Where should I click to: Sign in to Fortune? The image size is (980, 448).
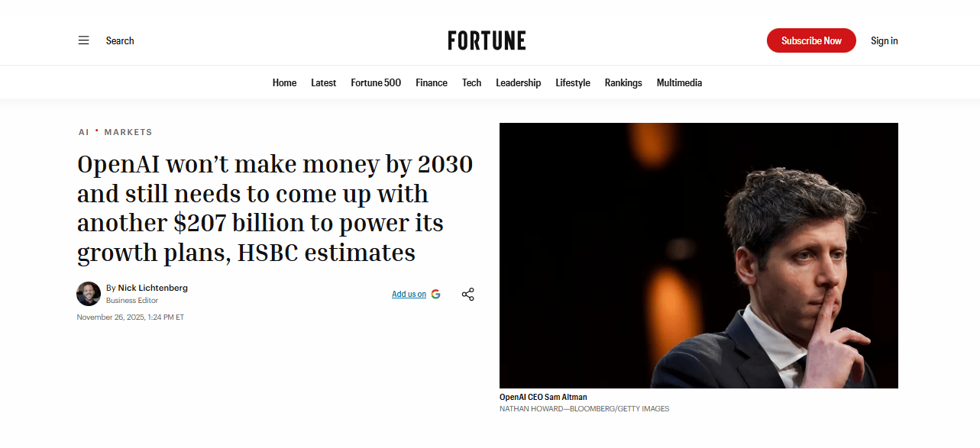point(884,40)
